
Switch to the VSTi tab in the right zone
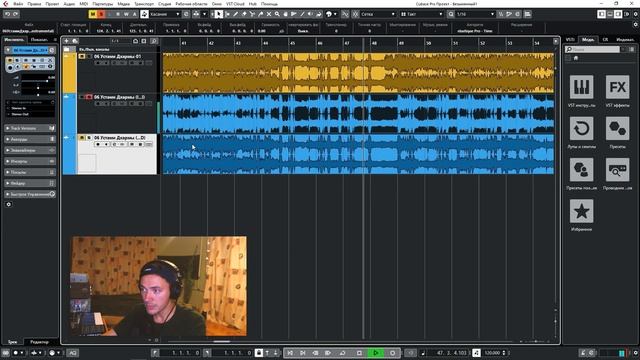point(570,40)
